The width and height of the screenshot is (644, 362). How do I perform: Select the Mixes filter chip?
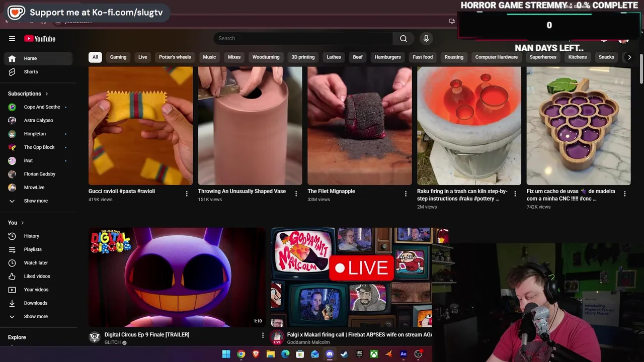pyautogui.click(x=234, y=57)
